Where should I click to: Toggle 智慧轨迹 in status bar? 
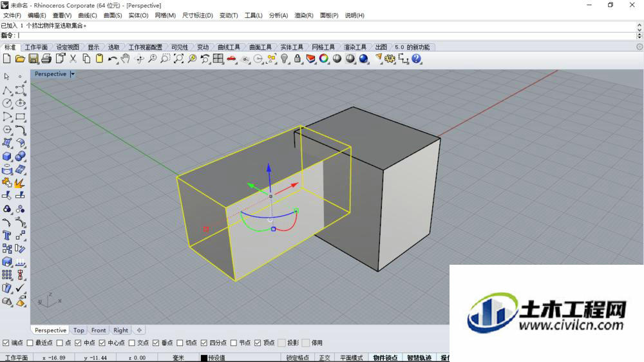coord(419,358)
